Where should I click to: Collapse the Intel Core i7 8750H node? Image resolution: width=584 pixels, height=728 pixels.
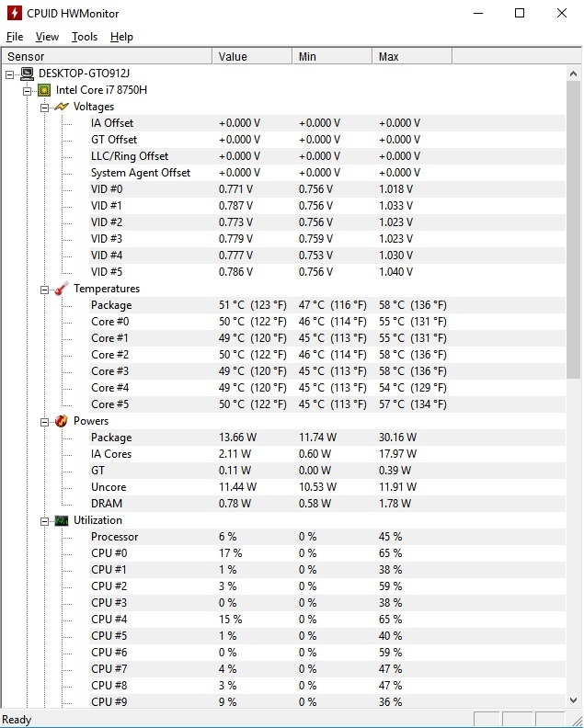(x=28, y=90)
